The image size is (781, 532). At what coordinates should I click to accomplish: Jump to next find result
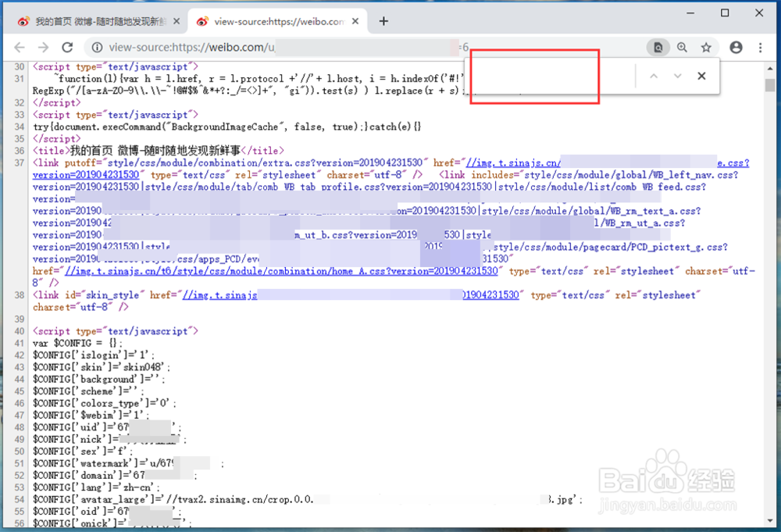click(x=677, y=77)
